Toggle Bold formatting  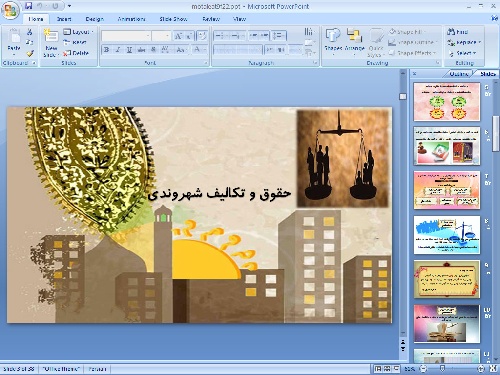tap(107, 50)
